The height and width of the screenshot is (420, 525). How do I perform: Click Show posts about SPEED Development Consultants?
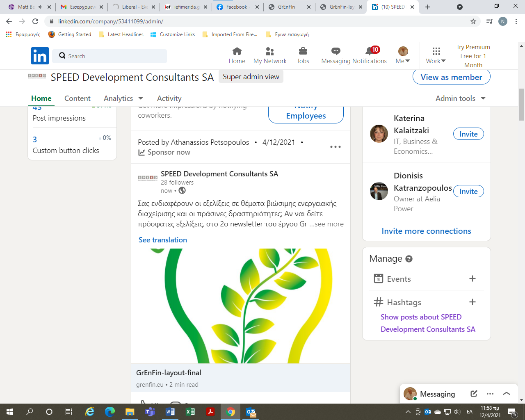pyautogui.click(x=428, y=323)
